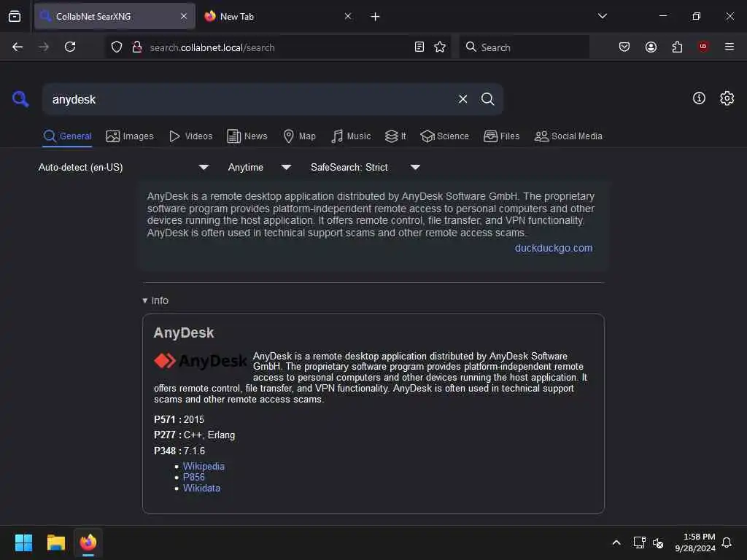Switch to News category

247,136
